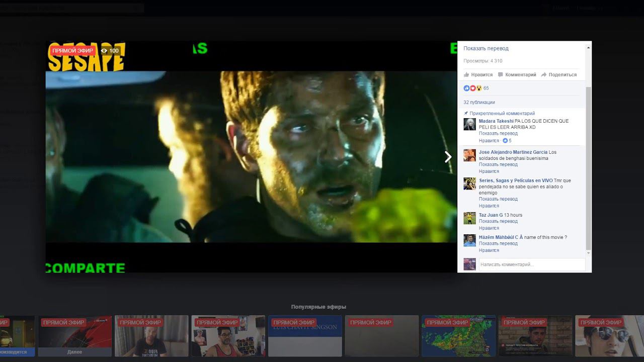Open Taz Juan G's profile avatar
Viewport: 644px width, 362px height.
coord(469,218)
